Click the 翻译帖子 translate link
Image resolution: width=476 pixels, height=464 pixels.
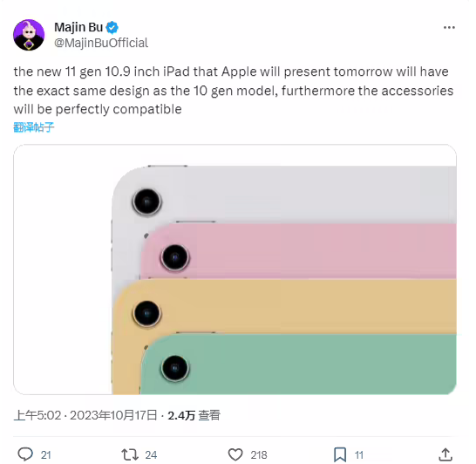pos(34,127)
